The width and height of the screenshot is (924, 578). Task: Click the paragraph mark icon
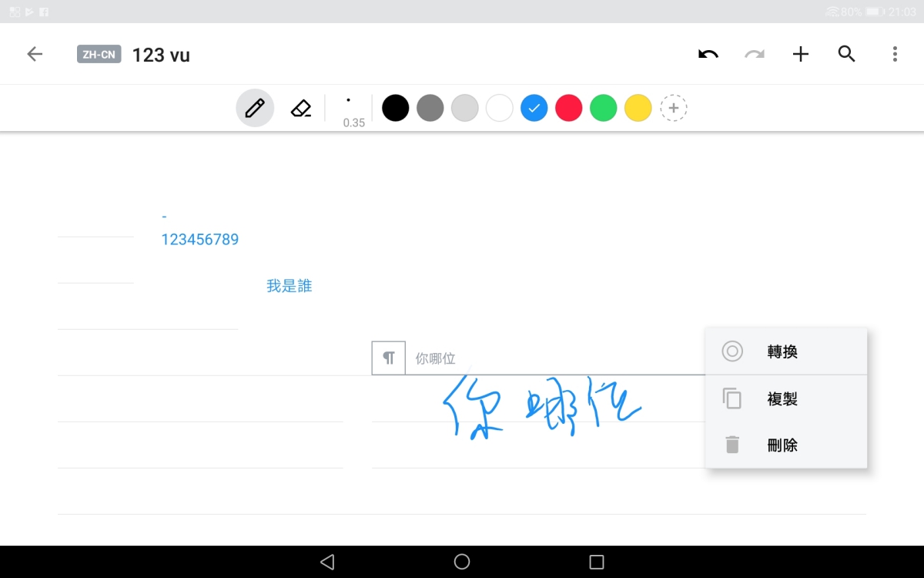[x=389, y=358]
